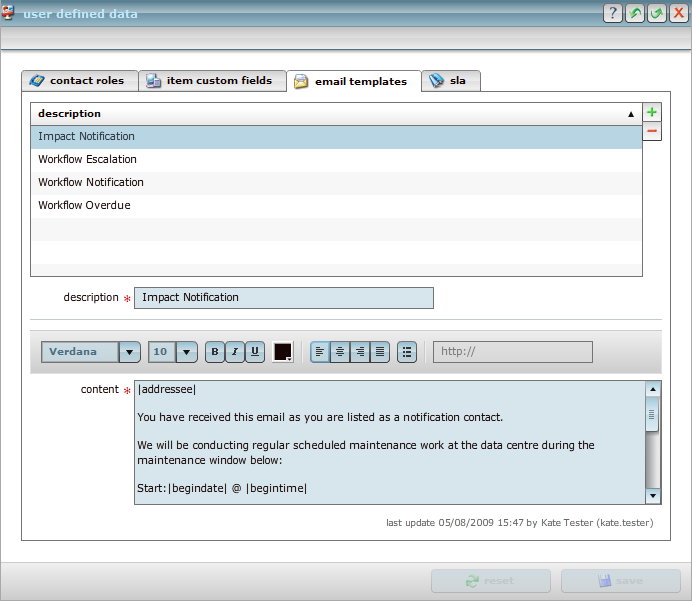Screen dimensions: 692x601
Task: Select Workflow Overdue template in list
Action: click(85, 205)
